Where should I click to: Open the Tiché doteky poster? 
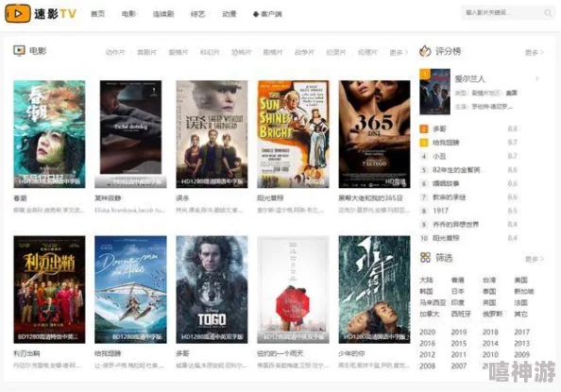coord(130,134)
